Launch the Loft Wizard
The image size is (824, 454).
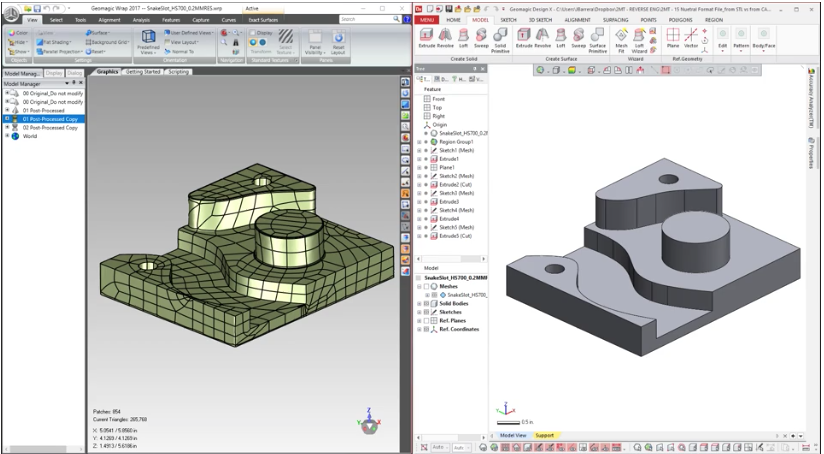[x=639, y=40]
